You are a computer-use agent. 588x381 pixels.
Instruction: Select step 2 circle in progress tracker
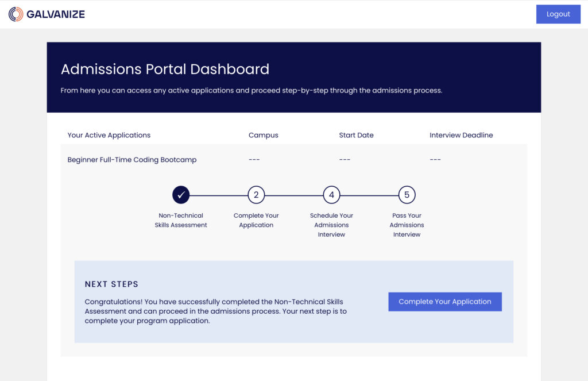[256, 195]
